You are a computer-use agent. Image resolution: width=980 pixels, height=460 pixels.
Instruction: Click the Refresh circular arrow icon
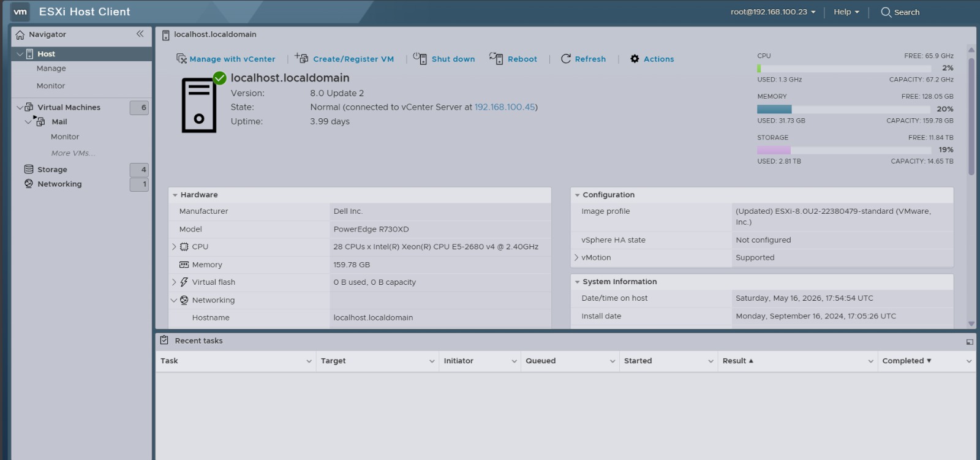(x=566, y=59)
